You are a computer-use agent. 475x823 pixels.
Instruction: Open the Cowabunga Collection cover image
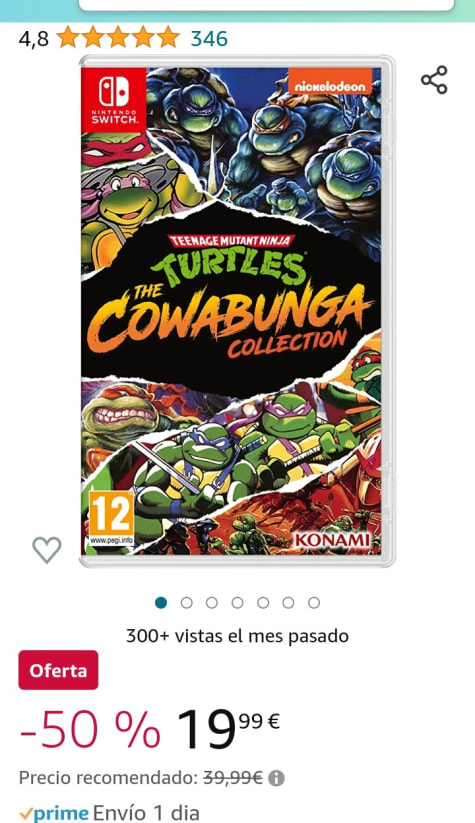point(237,311)
